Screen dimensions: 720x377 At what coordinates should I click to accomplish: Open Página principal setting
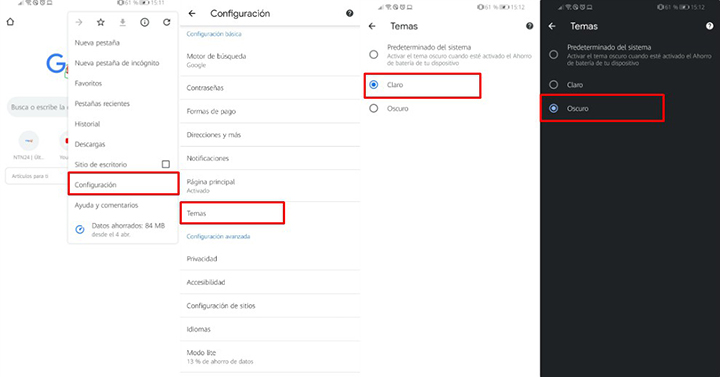point(270,186)
